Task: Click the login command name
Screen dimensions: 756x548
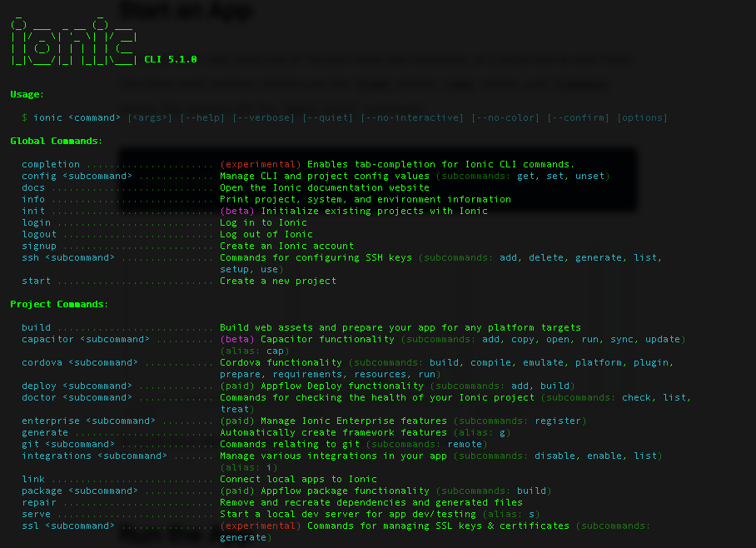Action: [x=36, y=222]
